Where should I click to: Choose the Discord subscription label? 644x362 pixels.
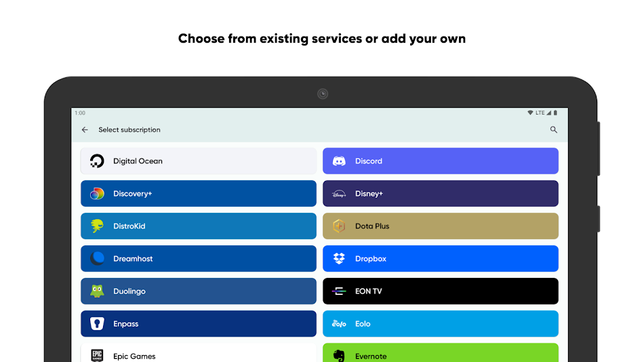pyautogui.click(x=369, y=161)
